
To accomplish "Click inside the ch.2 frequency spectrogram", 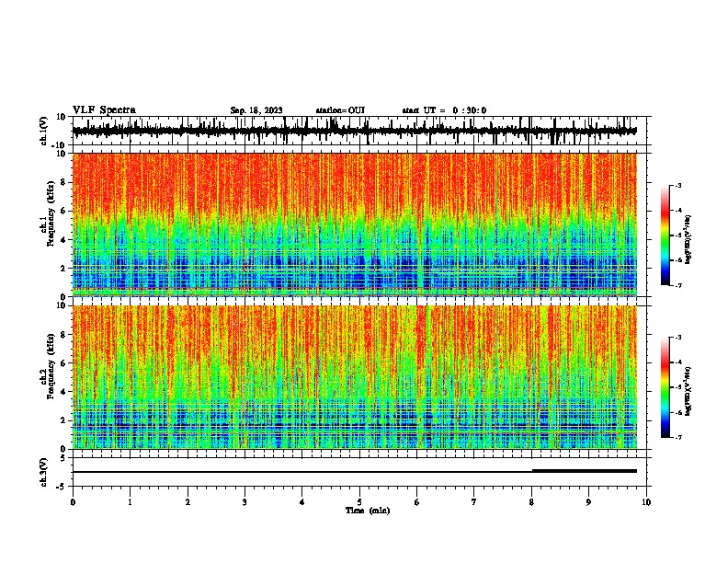I will pos(355,377).
